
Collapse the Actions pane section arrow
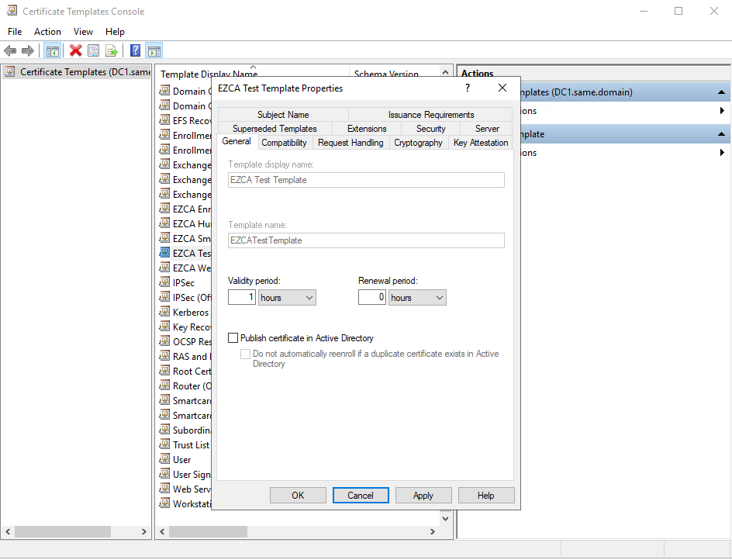(721, 92)
